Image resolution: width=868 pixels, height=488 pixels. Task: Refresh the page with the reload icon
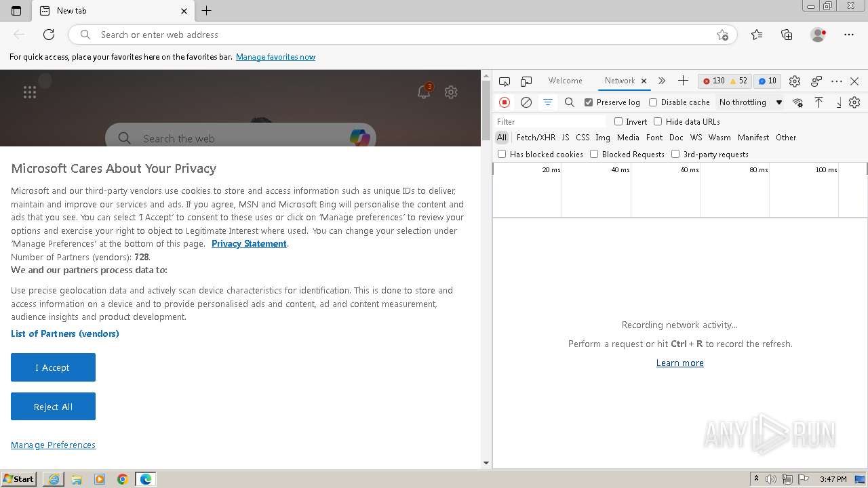pyautogui.click(x=49, y=35)
